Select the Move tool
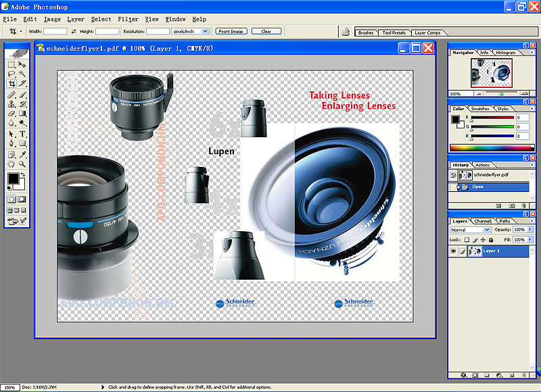541x392 pixels. click(22, 64)
